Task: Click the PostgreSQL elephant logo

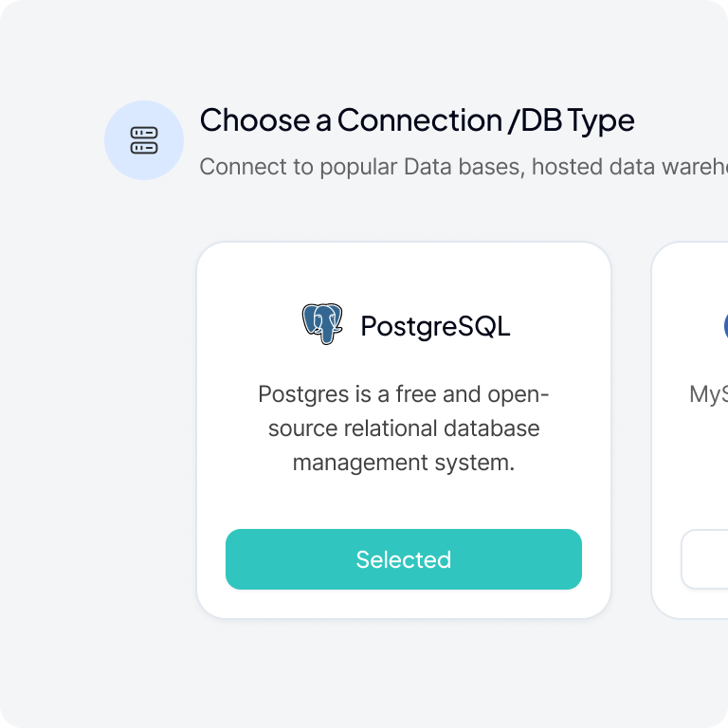Action: (322, 324)
